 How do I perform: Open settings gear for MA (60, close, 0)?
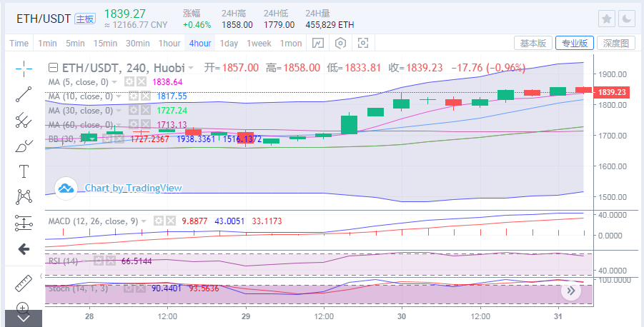coord(134,125)
